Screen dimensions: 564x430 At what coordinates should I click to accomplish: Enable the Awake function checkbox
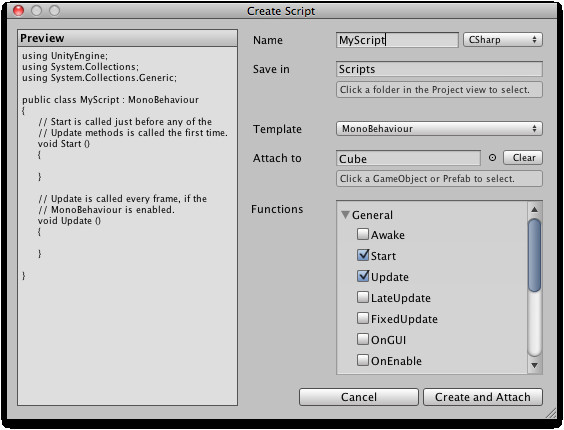(x=363, y=234)
